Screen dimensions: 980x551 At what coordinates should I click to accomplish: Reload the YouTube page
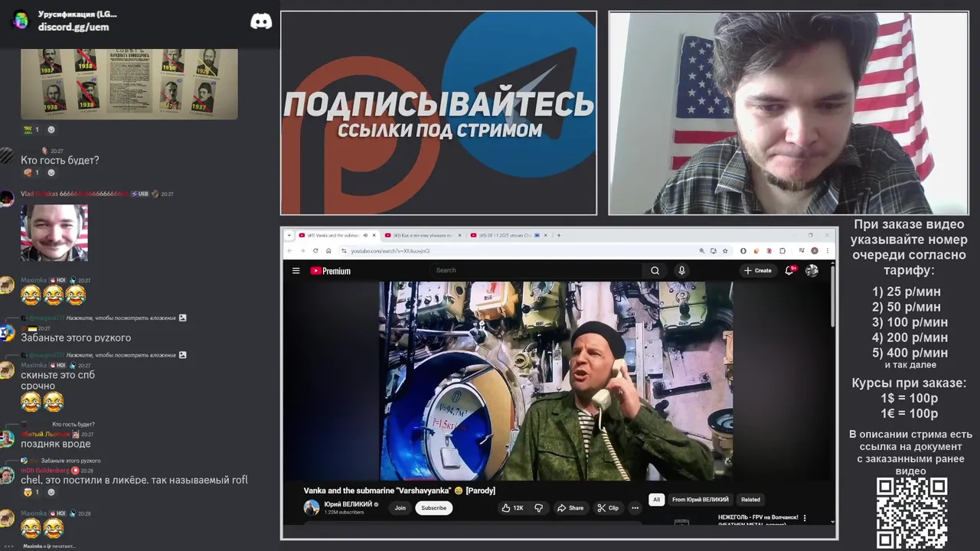(315, 251)
